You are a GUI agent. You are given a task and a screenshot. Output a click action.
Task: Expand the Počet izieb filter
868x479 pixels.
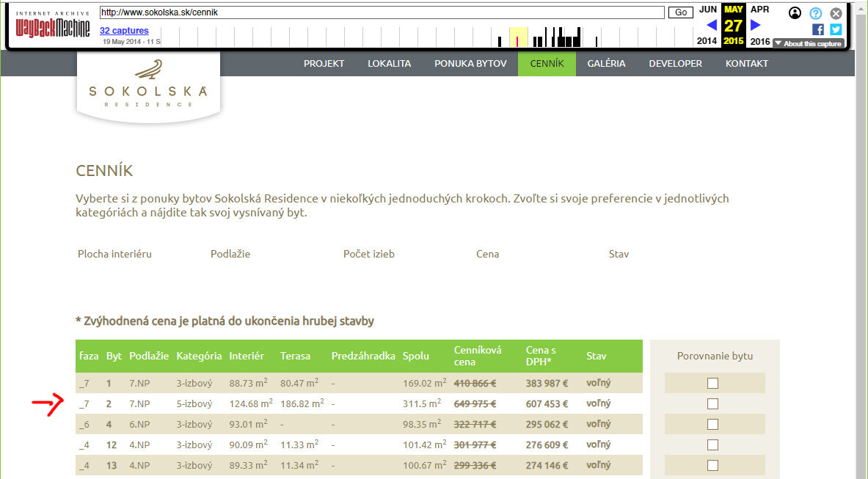368,254
